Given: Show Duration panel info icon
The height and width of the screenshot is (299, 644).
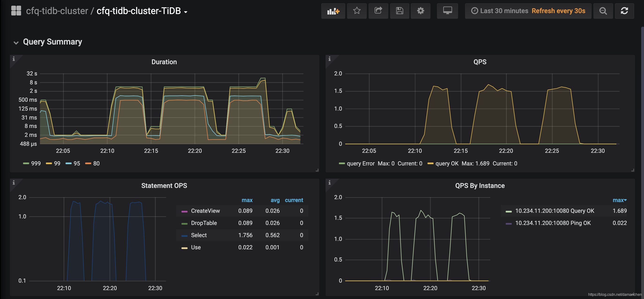Looking at the screenshot, I should coord(14,59).
